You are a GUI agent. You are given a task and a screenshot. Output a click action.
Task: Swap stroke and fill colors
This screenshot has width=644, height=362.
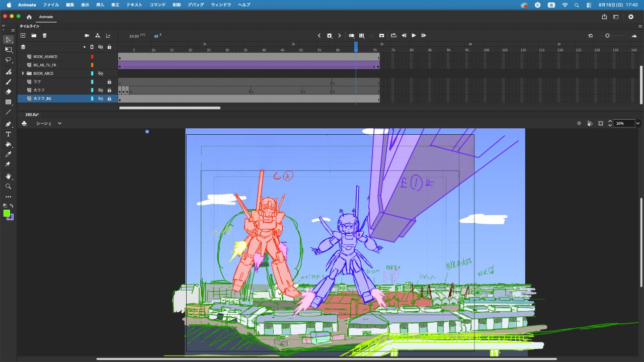coord(12,206)
